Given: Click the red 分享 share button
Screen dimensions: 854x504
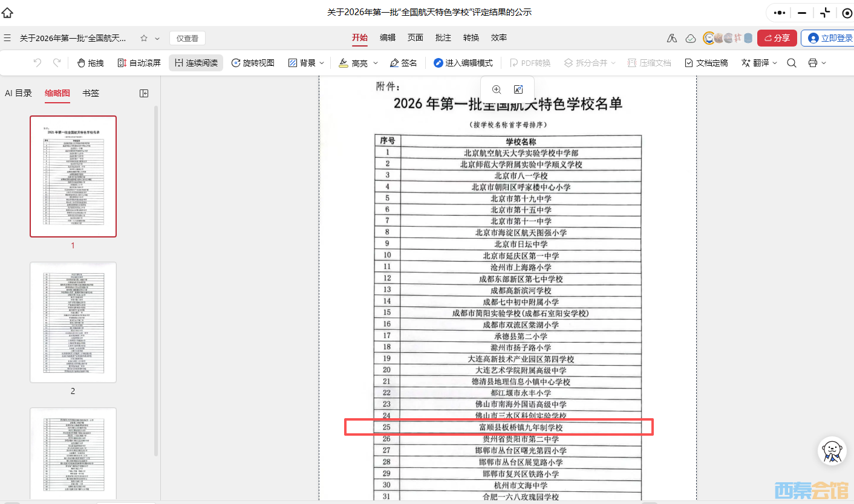Looking at the screenshot, I should pyautogui.click(x=777, y=38).
